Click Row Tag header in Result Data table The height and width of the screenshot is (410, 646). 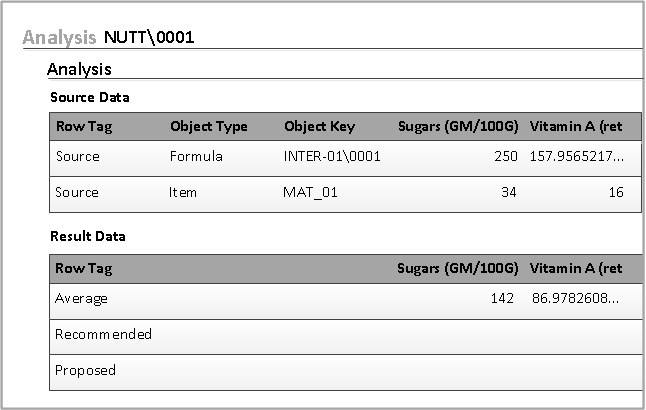[x=83, y=268]
